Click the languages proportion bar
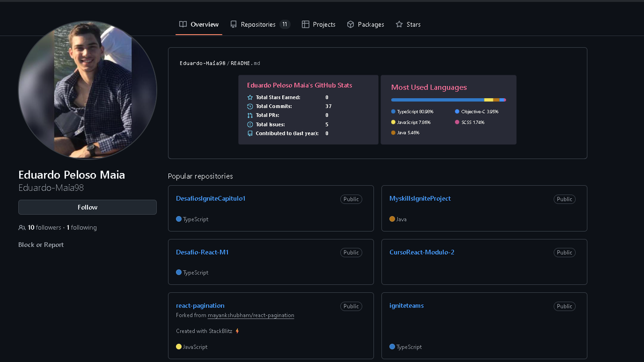 449,100
